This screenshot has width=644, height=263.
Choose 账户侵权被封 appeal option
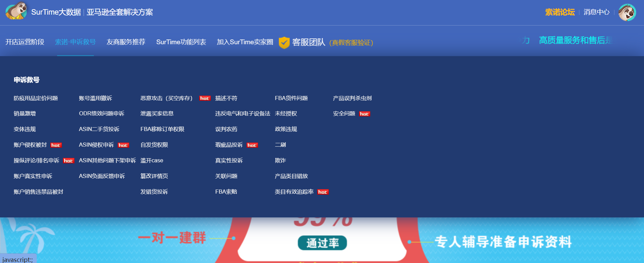(x=30, y=145)
